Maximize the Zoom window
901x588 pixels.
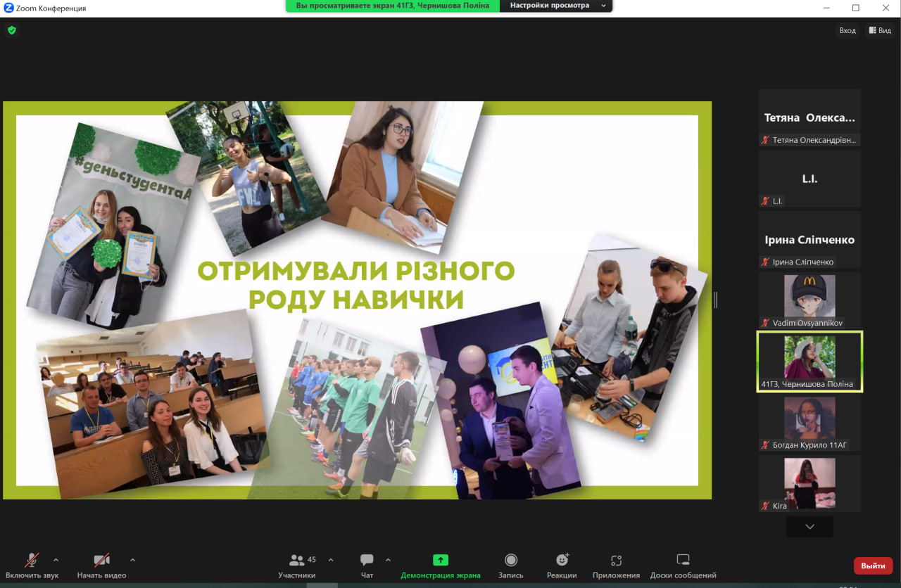[x=856, y=8]
